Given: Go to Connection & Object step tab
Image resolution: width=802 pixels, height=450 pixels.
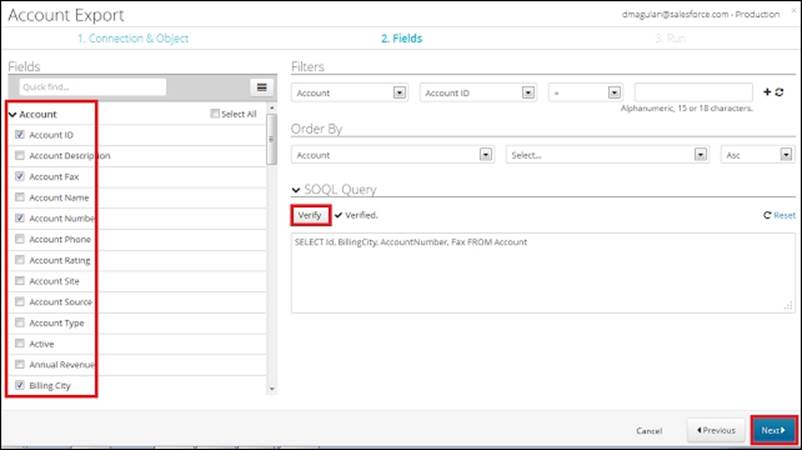Looking at the screenshot, I should click(x=133, y=39).
